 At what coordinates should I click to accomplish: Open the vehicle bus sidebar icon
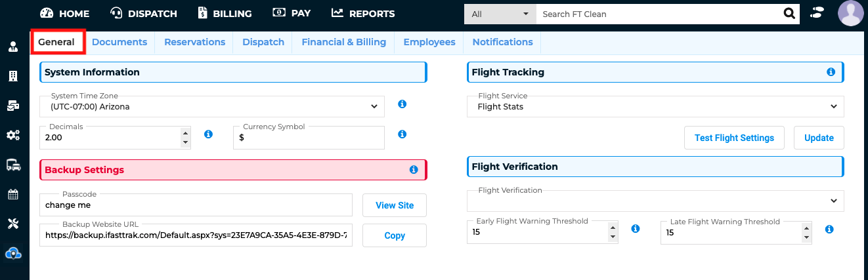tap(13, 165)
